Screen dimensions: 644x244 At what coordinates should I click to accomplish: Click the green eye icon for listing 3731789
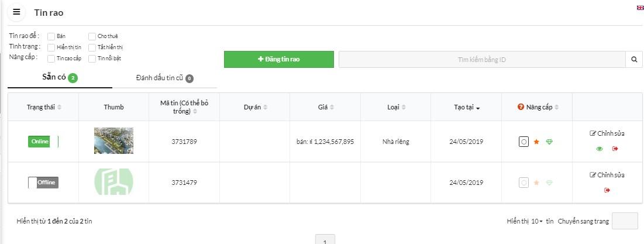600,149
